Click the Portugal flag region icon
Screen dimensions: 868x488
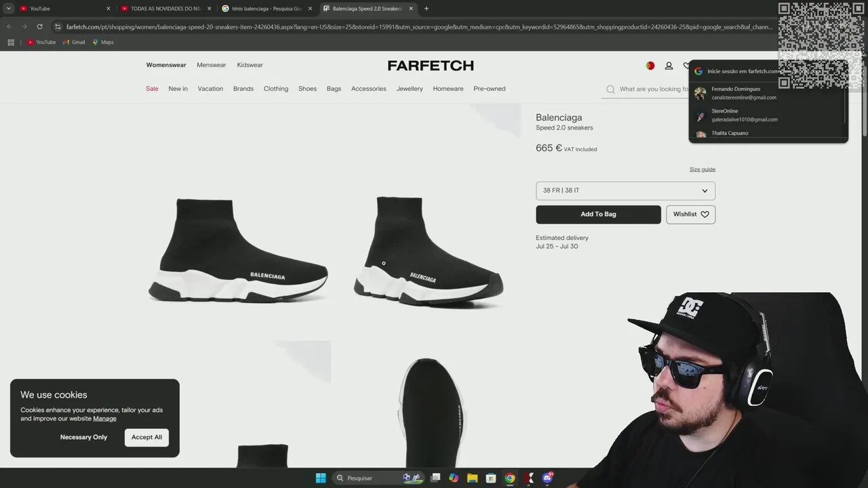pos(650,66)
